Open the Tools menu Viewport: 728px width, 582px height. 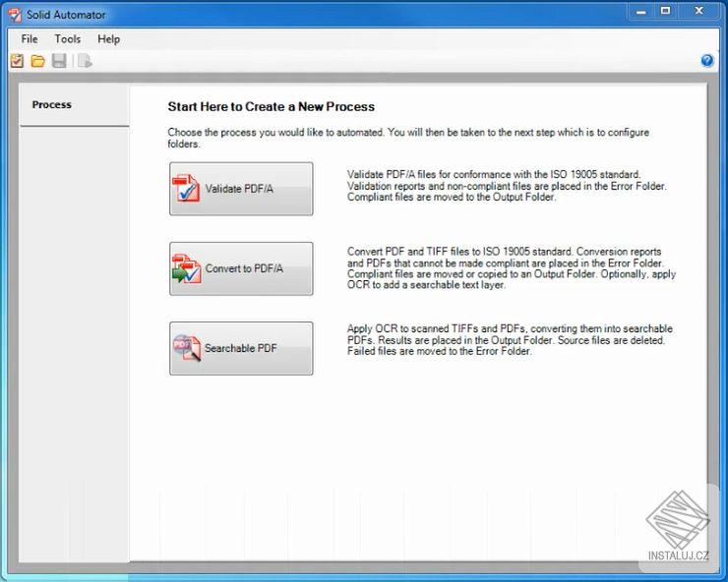pyautogui.click(x=68, y=39)
